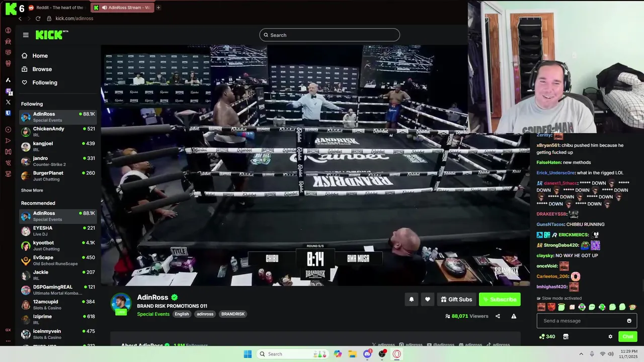Open Special Events category link
This screenshot has width=644, height=362.
point(153,314)
